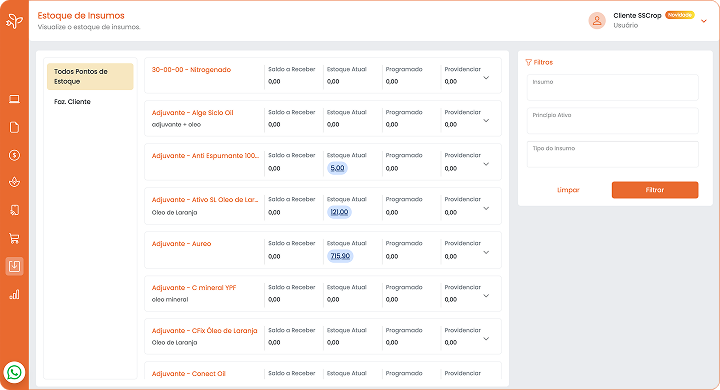Expand the Adjuvante - Ativo SL Oleo de Laranja row
Screen dimensions: 720x390
coord(486,208)
